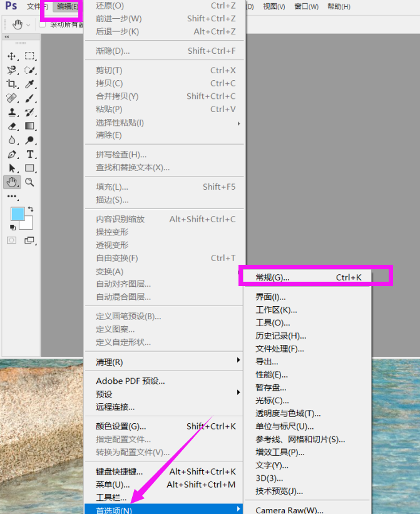The width and height of the screenshot is (420, 514).
Task: Select the Clone Stamp tool
Action: click(11, 112)
